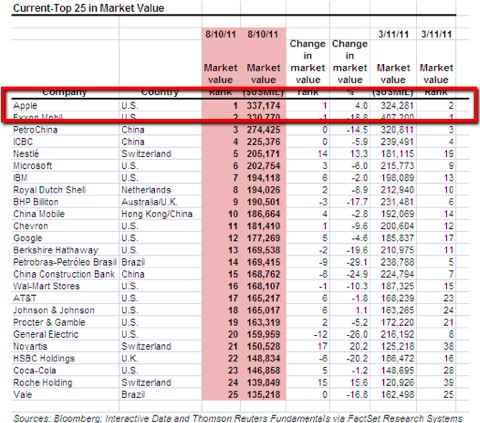Select Novartis's 3/11/11 rank "38"
Image resolution: width=480 pixels, height=423 pixels.
pos(448,346)
